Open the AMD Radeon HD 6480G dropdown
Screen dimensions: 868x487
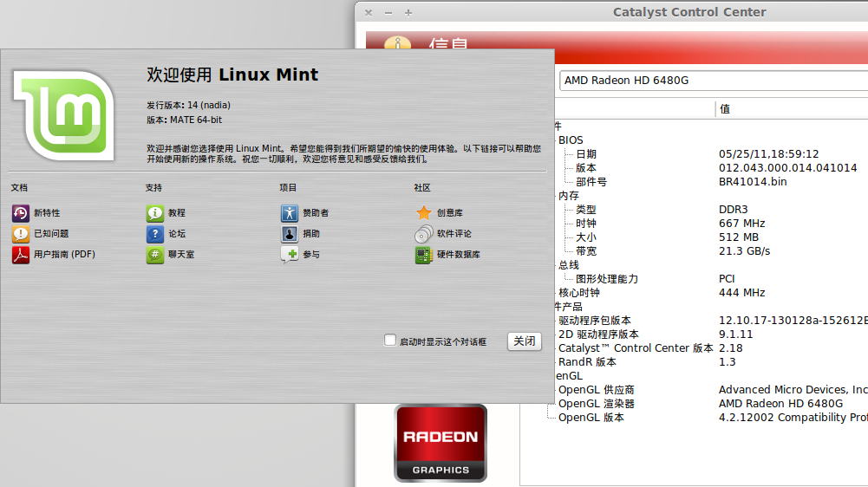(x=714, y=81)
